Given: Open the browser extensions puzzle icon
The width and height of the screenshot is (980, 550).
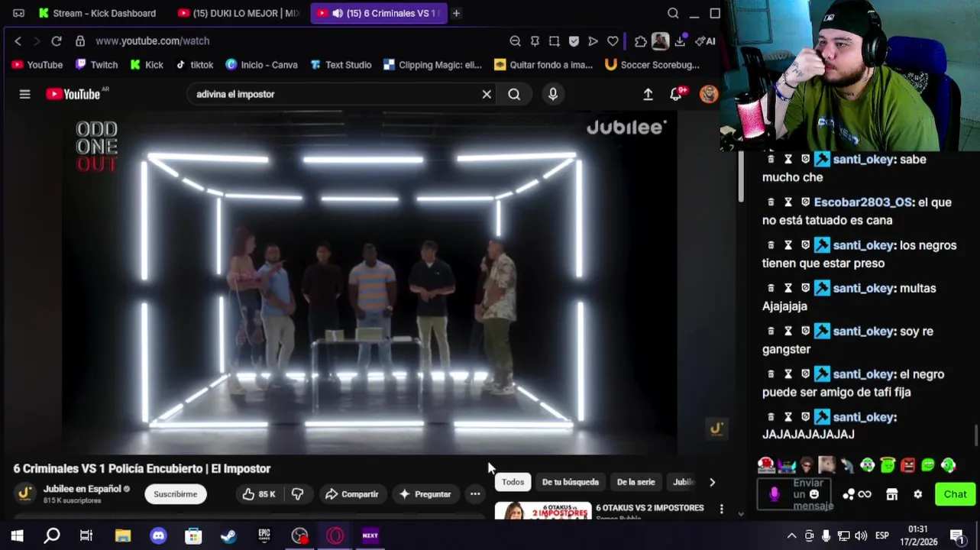Looking at the screenshot, I should pyautogui.click(x=640, y=41).
